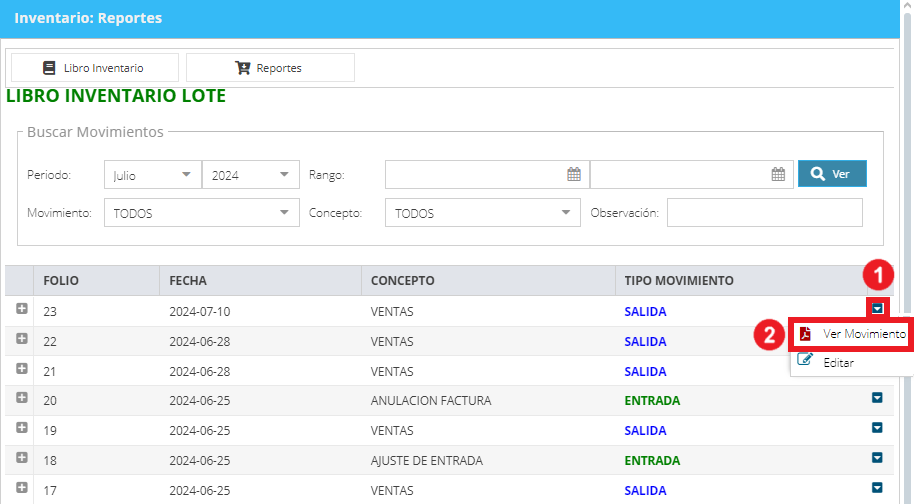
Task: Expand row details for folio 18
Action: click(x=22, y=457)
